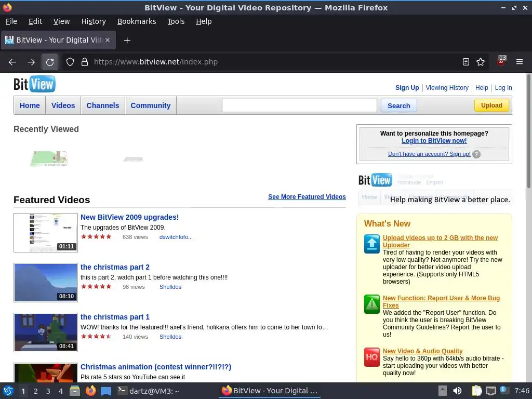Open the History menu
Image resolution: width=532 pixels, height=399 pixels.
tap(94, 21)
